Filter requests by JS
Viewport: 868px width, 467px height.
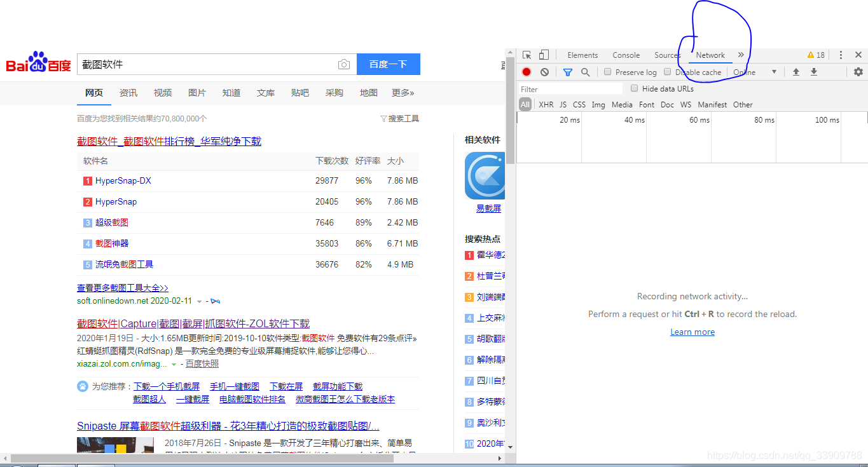(x=563, y=105)
